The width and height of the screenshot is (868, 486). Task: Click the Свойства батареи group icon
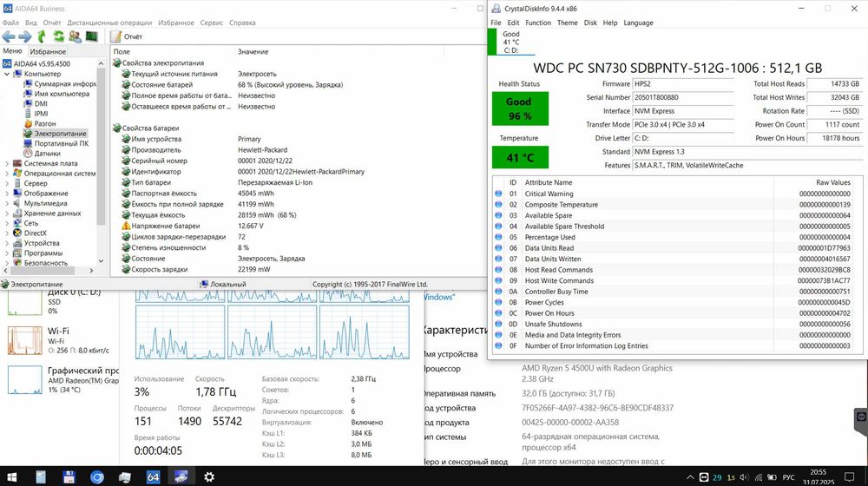pyautogui.click(x=117, y=128)
